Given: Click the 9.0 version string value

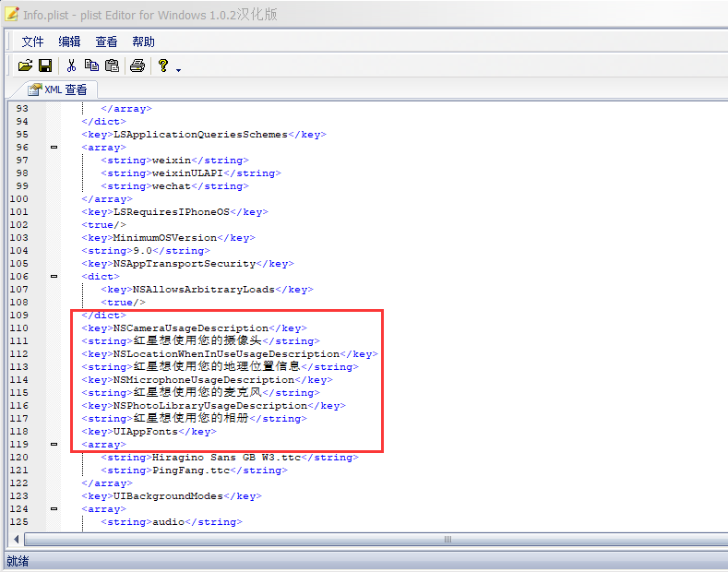Looking at the screenshot, I should 142,251.
